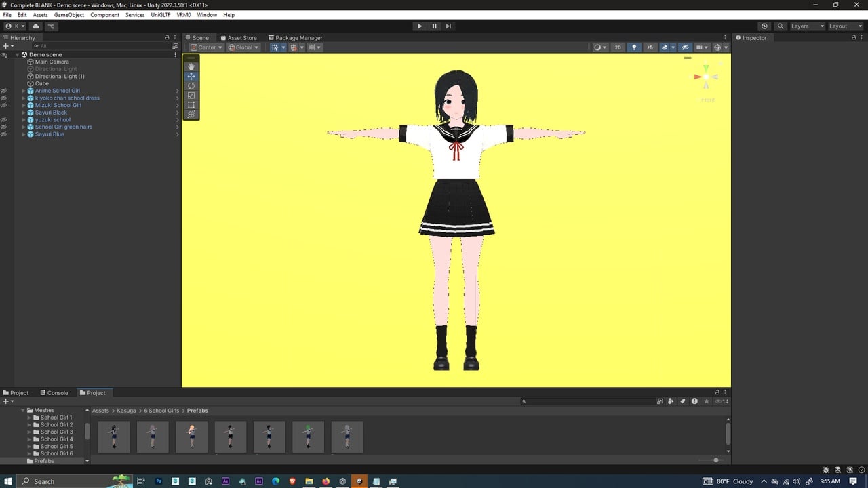The width and height of the screenshot is (868, 488).
Task: Toggle scene lighting bulb
Action: click(634, 47)
